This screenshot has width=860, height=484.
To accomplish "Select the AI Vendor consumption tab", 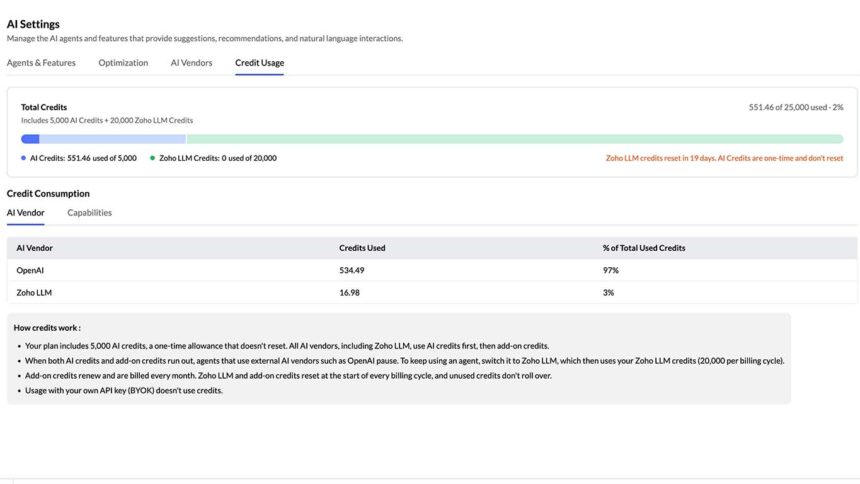I will (x=26, y=212).
